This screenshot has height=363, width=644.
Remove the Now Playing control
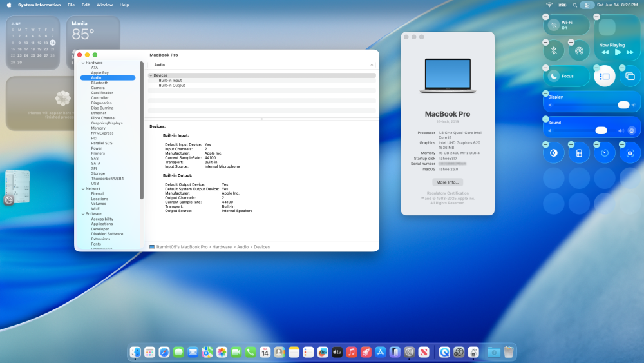(596, 17)
